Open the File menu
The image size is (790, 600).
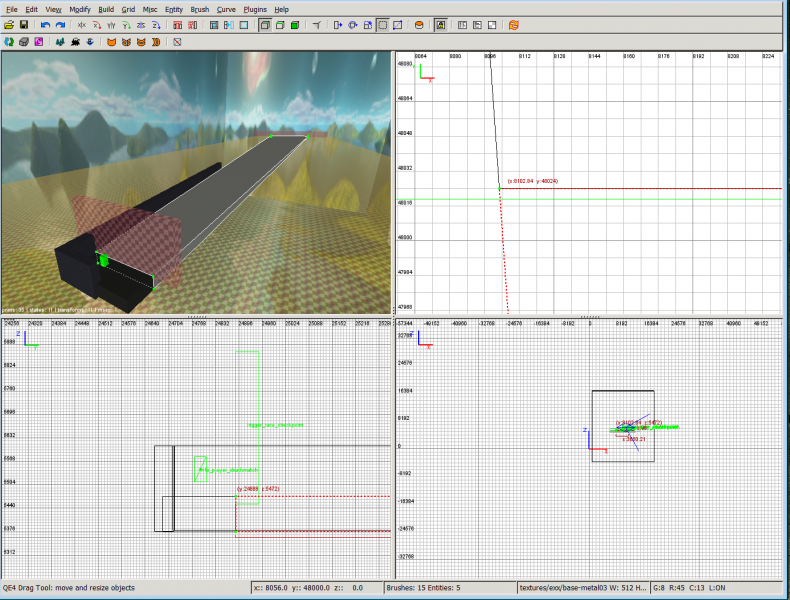click(12, 9)
